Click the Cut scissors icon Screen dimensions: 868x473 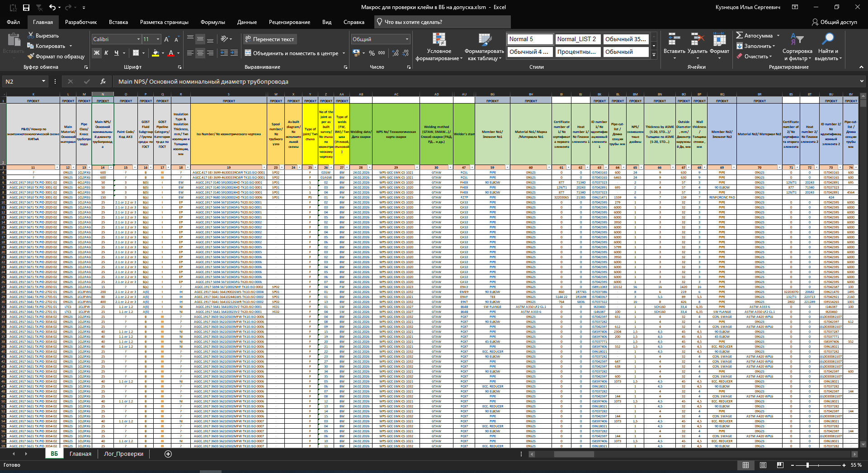coord(31,35)
